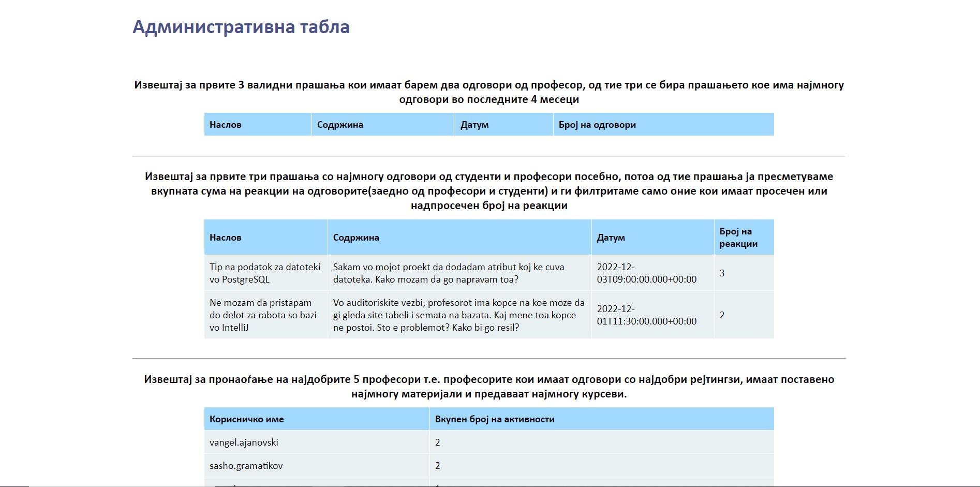Image resolution: width=980 pixels, height=487 pixels.
Task: Select the vangel.ajanovski username cell
Action: [x=244, y=442]
